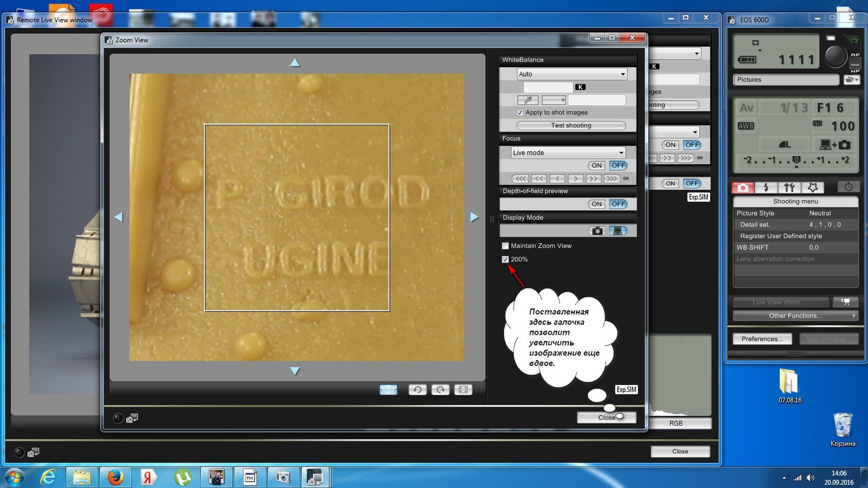Click Preferences... button
Viewport: 868px width, 488px height.
[762, 339]
